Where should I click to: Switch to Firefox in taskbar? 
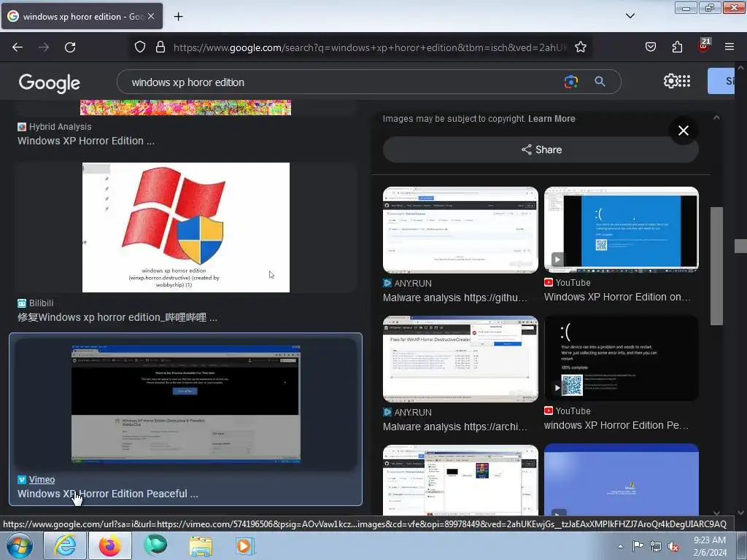pyautogui.click(x=110, y=545)
